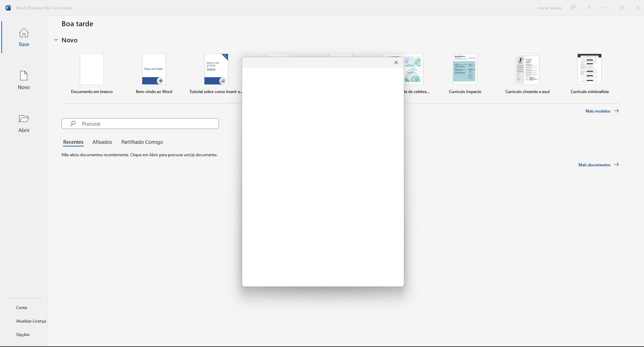Follow the Mais documentos link
Viewport: 644px width, 347px height.
[599, 165]
